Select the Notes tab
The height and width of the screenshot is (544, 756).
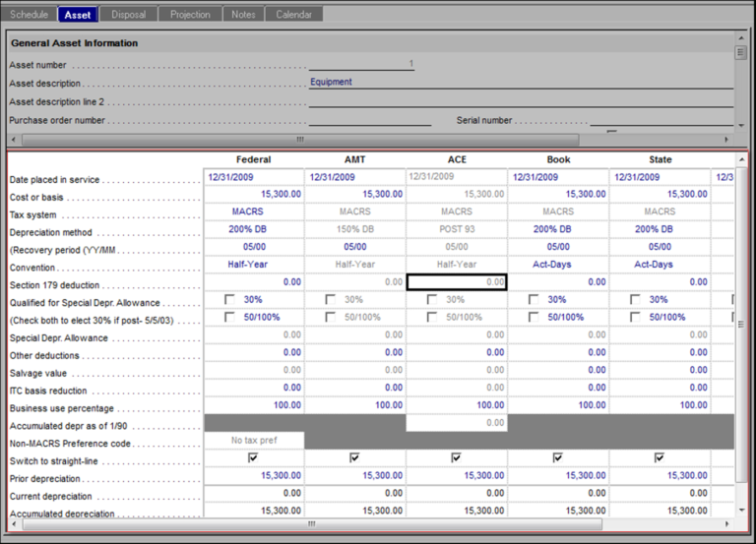(243, 15)
